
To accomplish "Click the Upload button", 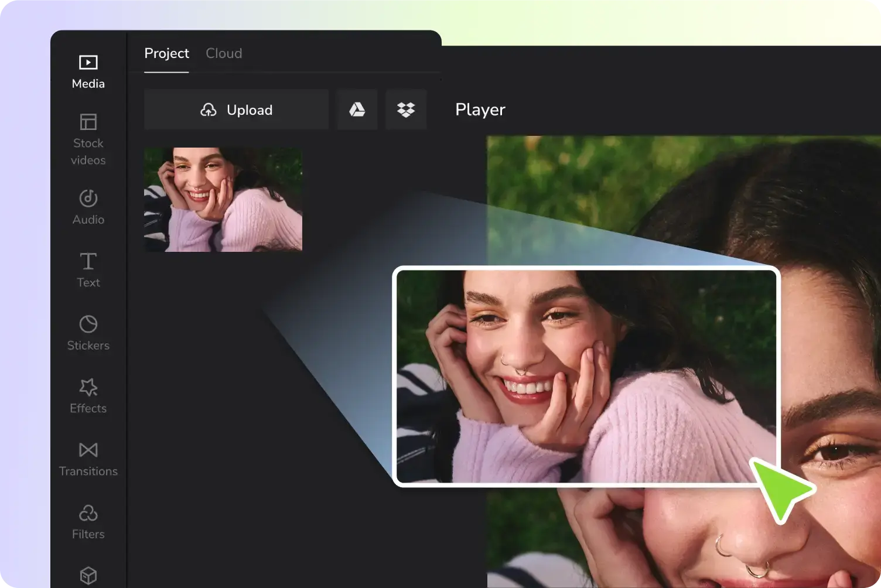I will pos(236,110).
